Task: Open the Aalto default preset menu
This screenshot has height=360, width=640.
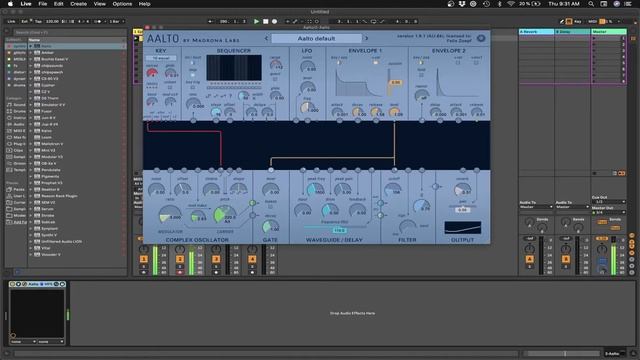Action: tap(316, 38)
